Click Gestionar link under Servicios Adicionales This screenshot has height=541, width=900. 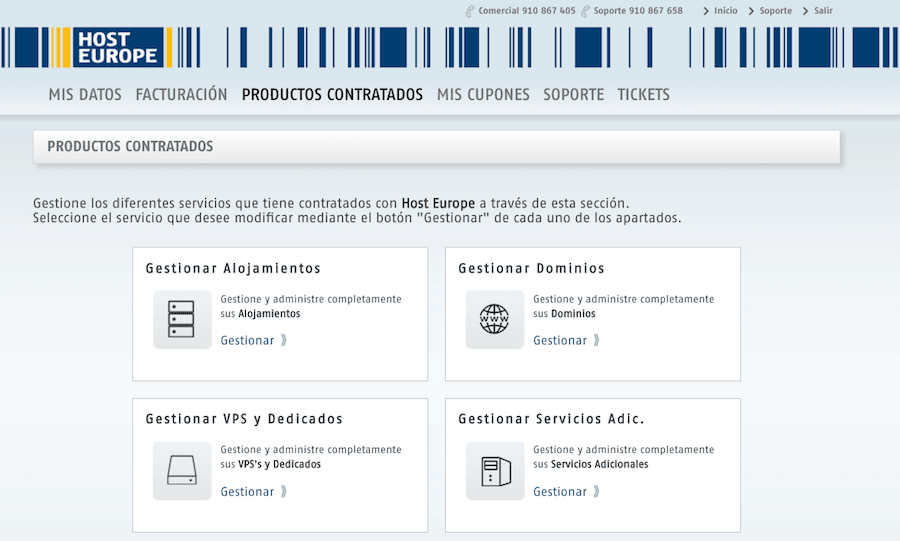click(x=560, y=492)
